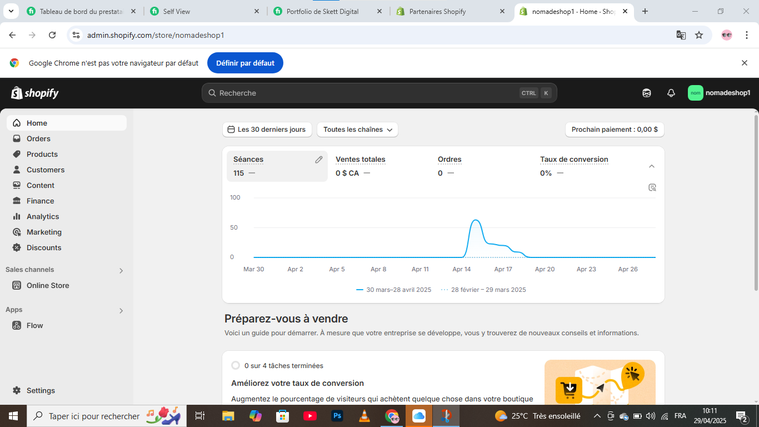Click 'Définir par défaut' button
Viewport: 759px width, 427px height.
coord(245,63)
